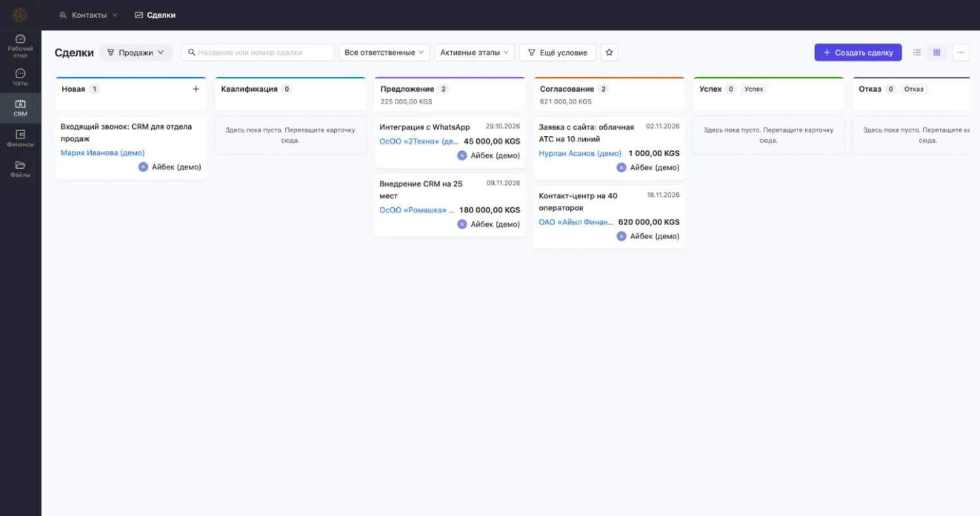
Task: Open contact link Нурлан Асанов (демо)
Action: tap(580, 154)
